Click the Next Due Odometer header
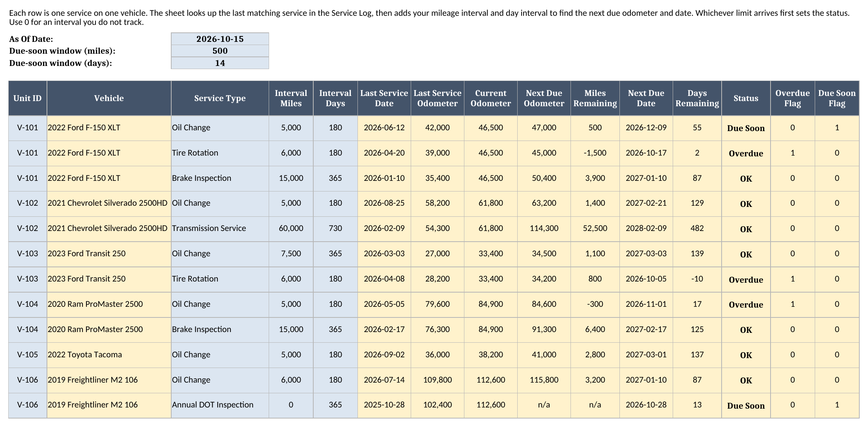Screen dimensions: 868x428 pyautogui.click(x=544, y=98)
